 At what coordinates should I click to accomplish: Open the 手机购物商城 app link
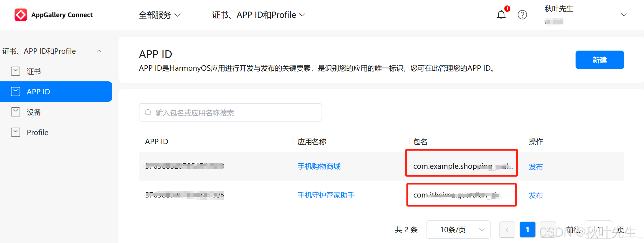point(319,166)
